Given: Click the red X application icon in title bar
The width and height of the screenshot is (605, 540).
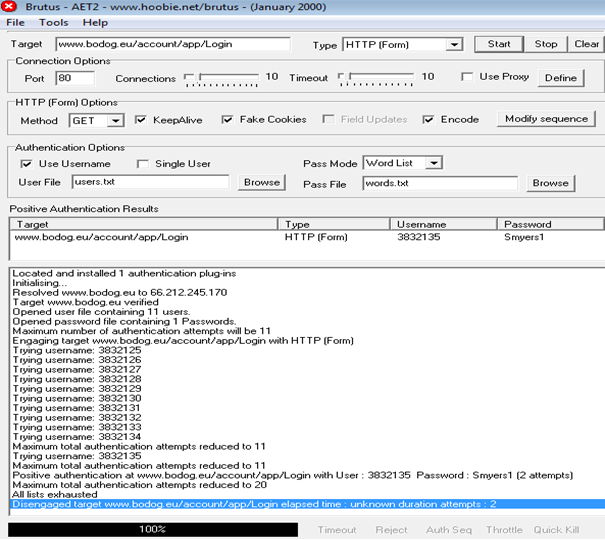Looking at the screenshot, I should 8,6.
